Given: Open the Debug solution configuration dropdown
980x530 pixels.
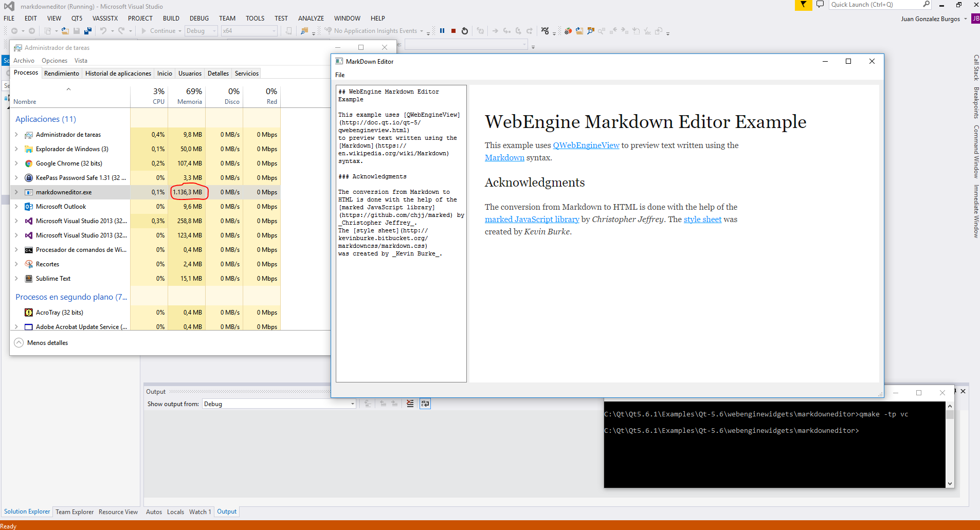Looking at the screenshot, I should coord(201,31).
